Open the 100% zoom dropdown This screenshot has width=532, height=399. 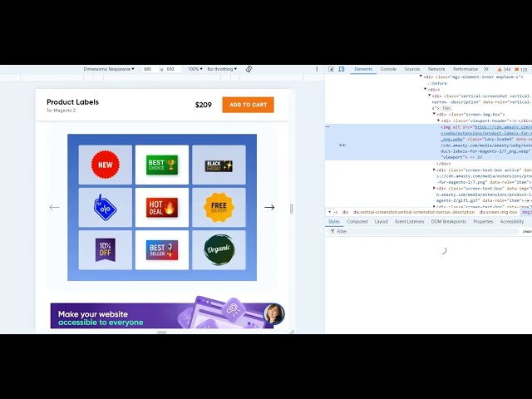tap(195, 69)
